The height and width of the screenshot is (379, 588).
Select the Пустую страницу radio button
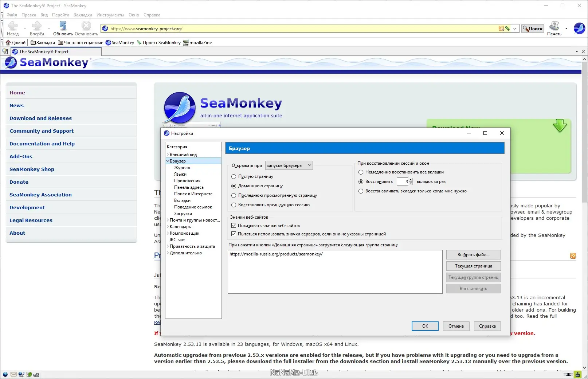(234, 177)
